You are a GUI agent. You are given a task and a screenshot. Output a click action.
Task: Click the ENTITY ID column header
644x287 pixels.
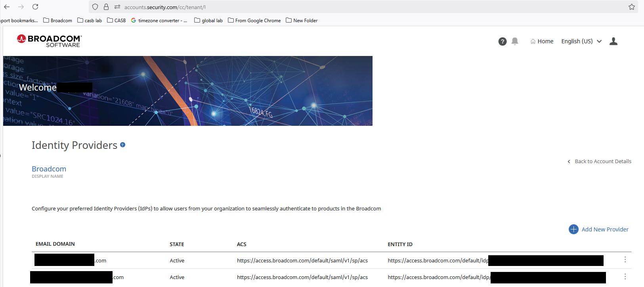click(400, 245)
